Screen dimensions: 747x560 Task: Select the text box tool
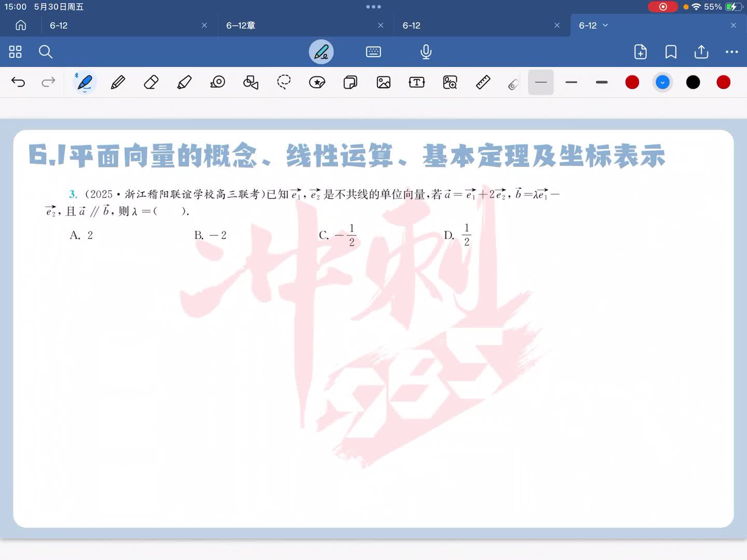[x=417, y=82]
